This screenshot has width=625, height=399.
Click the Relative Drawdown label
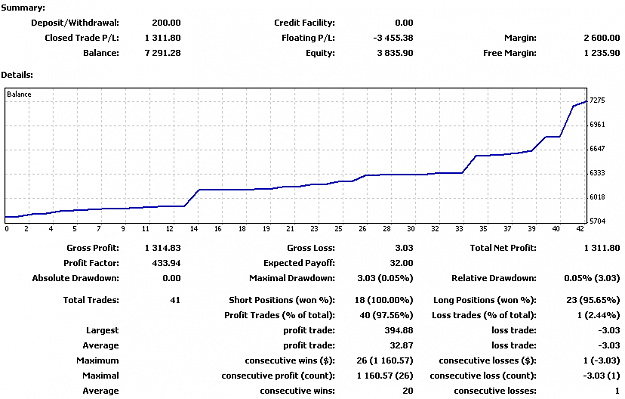point(494,278)
